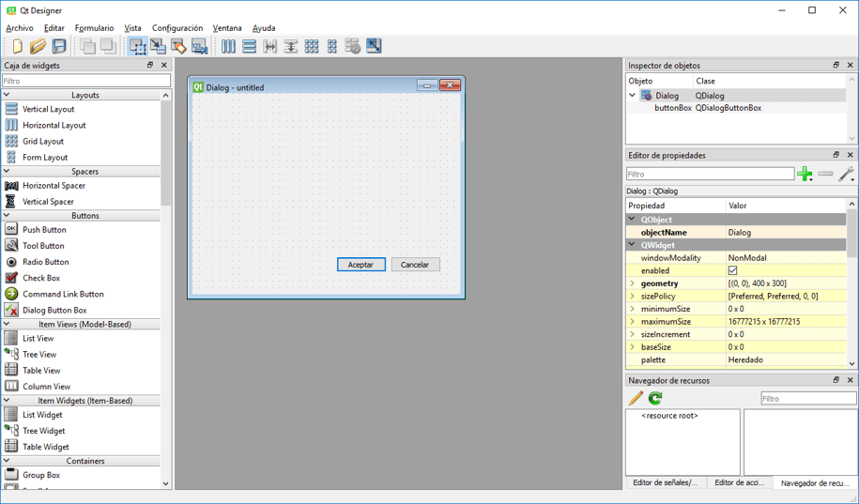859x504 pixels.
Task: Click the Bring to front toolbar icon
Action: [x=108, y=47]
